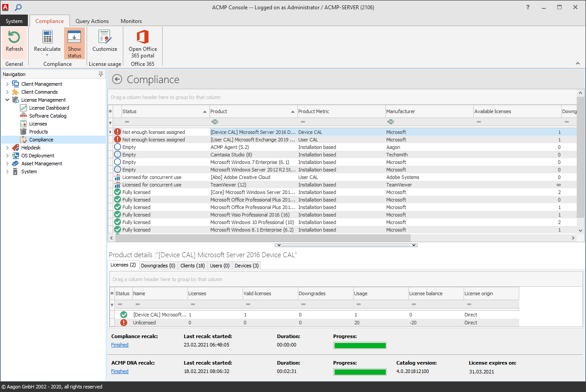This screenshot has height=392, width=586.
Task: Switch to System ribbon tab
Action: click(x=14, y=21)
